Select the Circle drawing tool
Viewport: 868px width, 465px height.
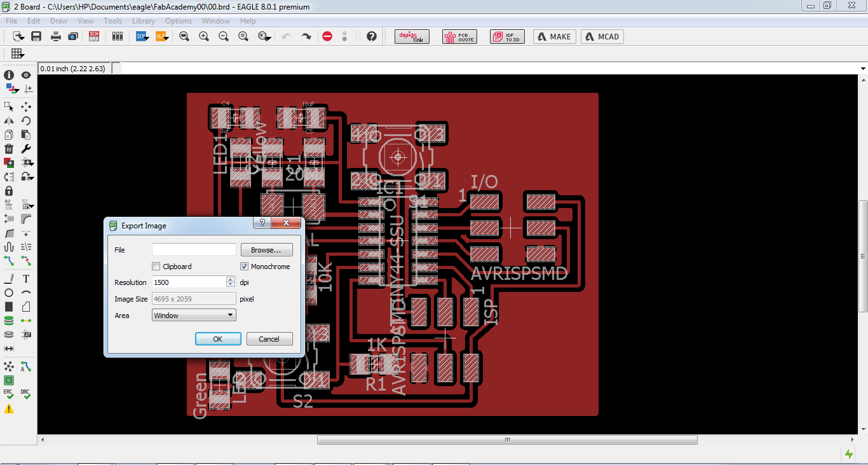pos(9,293)
